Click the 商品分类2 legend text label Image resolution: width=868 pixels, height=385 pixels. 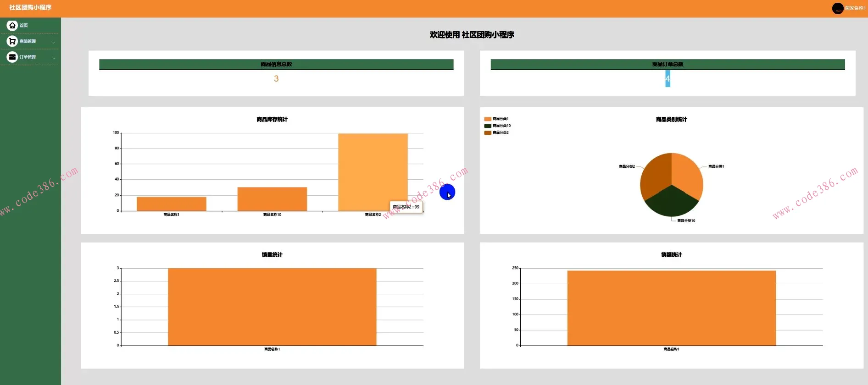(501, 132)
